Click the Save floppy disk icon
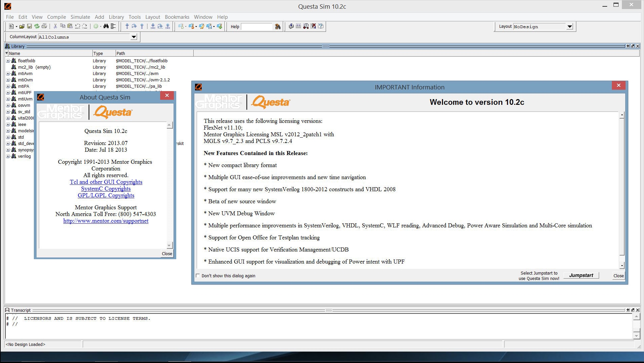 click(29, 26)
